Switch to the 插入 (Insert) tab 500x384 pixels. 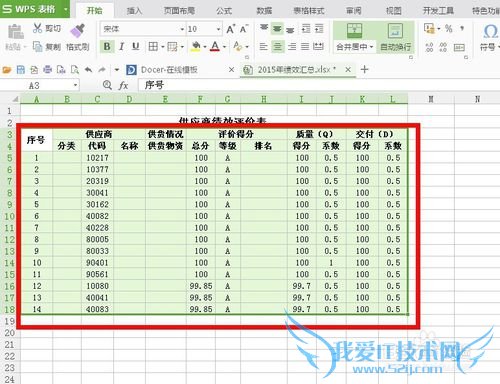(x=134, y=11)
